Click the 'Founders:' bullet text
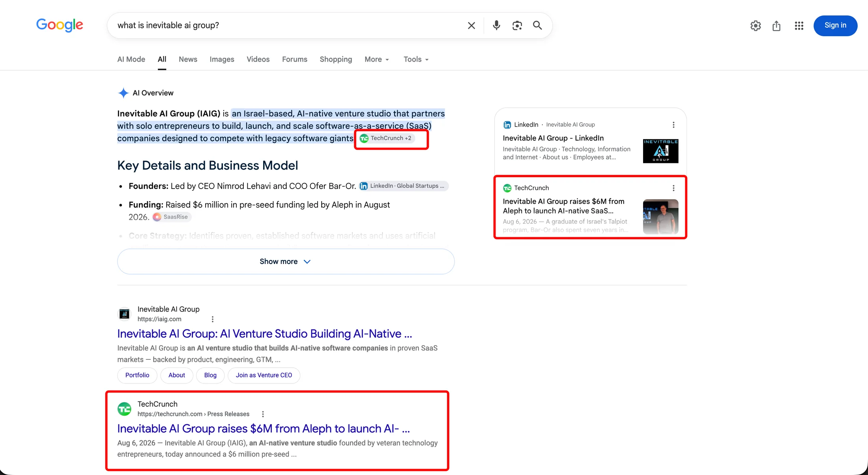 click(148, 186)
